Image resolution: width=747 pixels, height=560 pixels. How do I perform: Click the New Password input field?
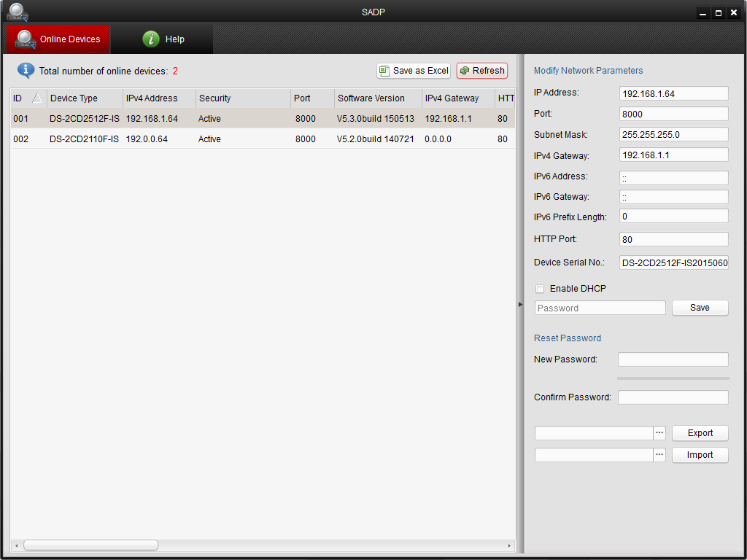(673, 359)
